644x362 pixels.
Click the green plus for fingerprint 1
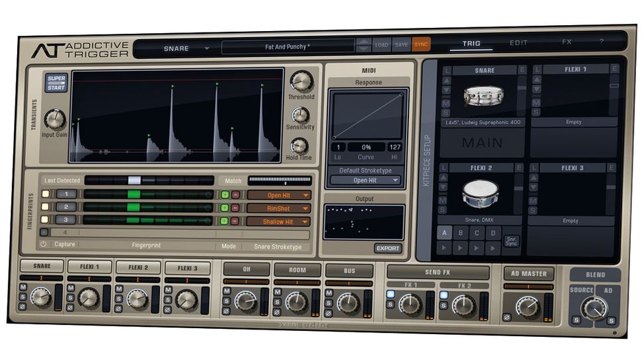[224, 195]
